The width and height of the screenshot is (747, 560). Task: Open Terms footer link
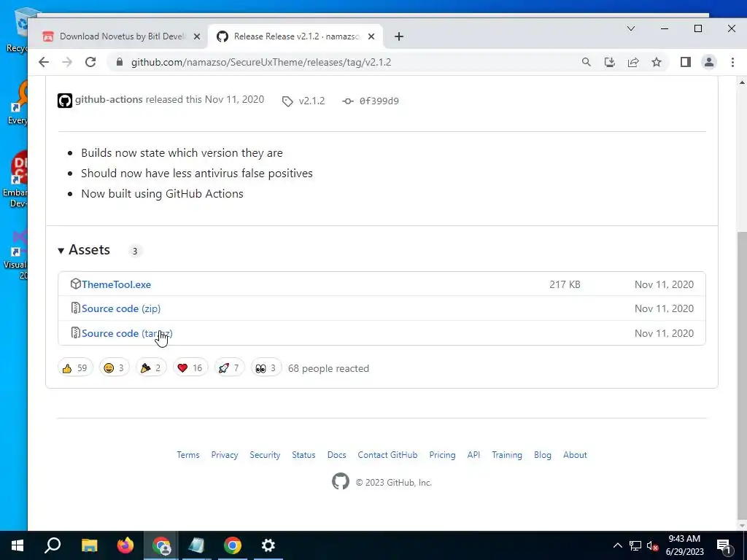(188, 455)
